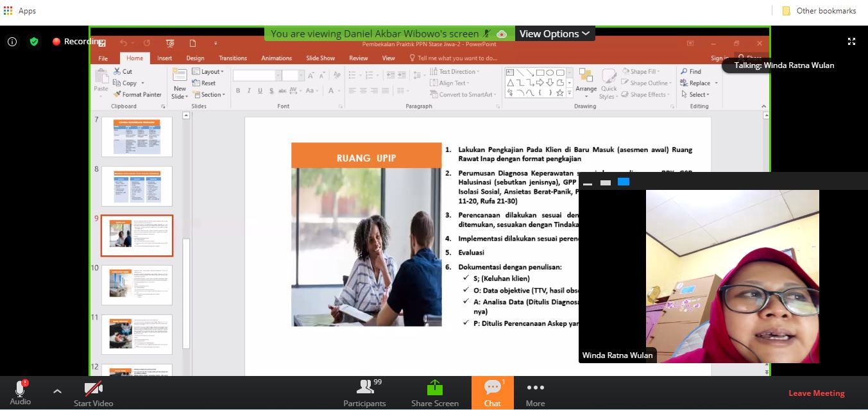Open the Slide Show tab
The image size is (868, 410).
[x=320, y=58]
